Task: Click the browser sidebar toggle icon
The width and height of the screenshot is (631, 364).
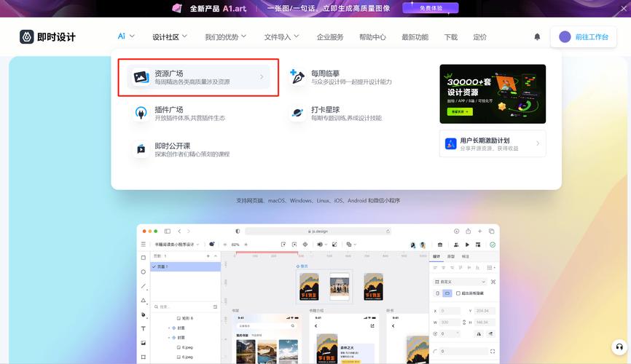Action: [x=168, y=232]
